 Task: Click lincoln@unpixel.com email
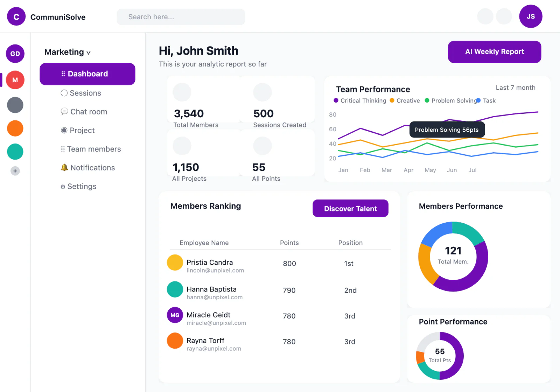[x=215, y=271]
